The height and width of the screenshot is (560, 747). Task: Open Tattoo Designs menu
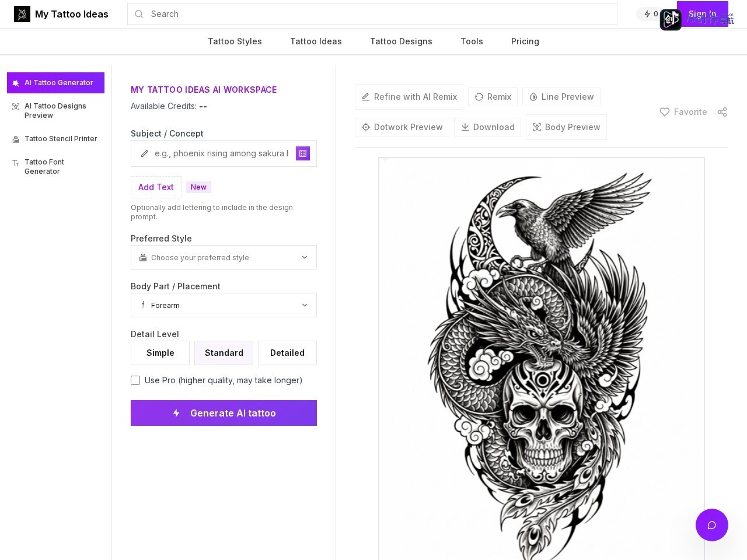click(x=401, y=41)
